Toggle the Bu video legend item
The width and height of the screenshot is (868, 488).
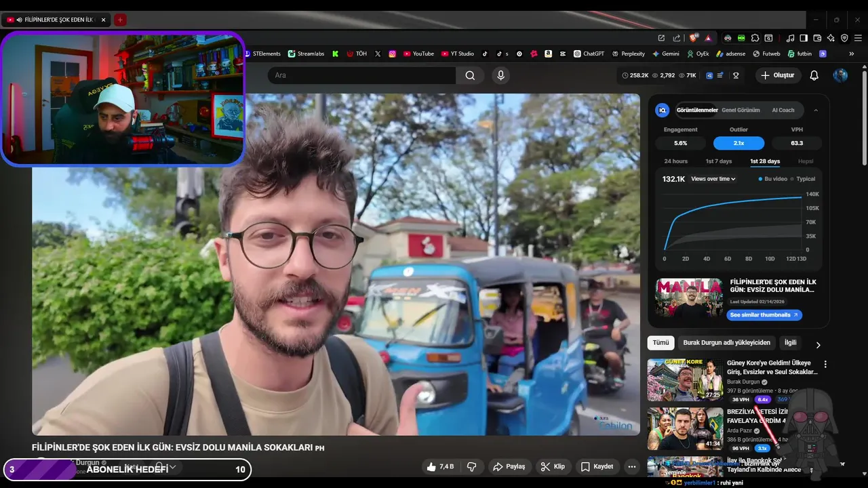(x=773, y=179)
